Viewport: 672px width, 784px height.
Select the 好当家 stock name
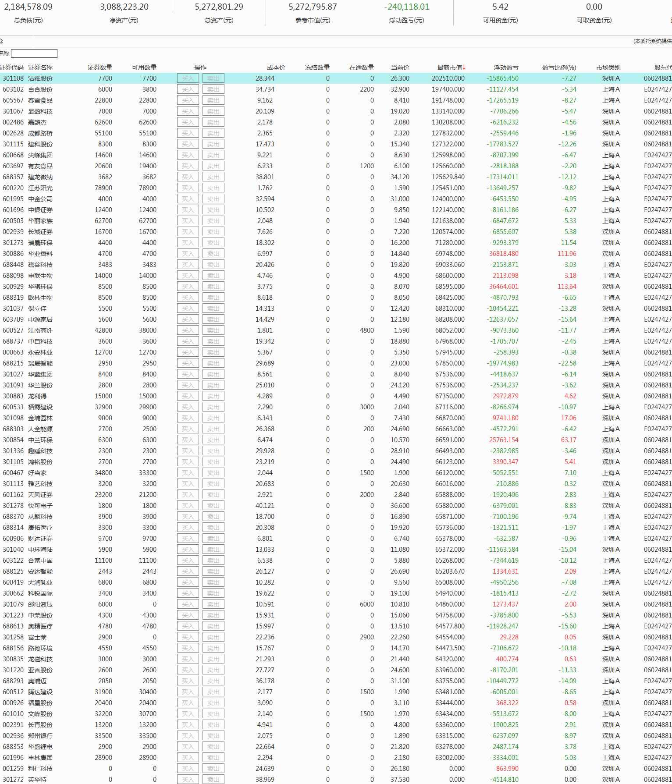coord(37,473)
